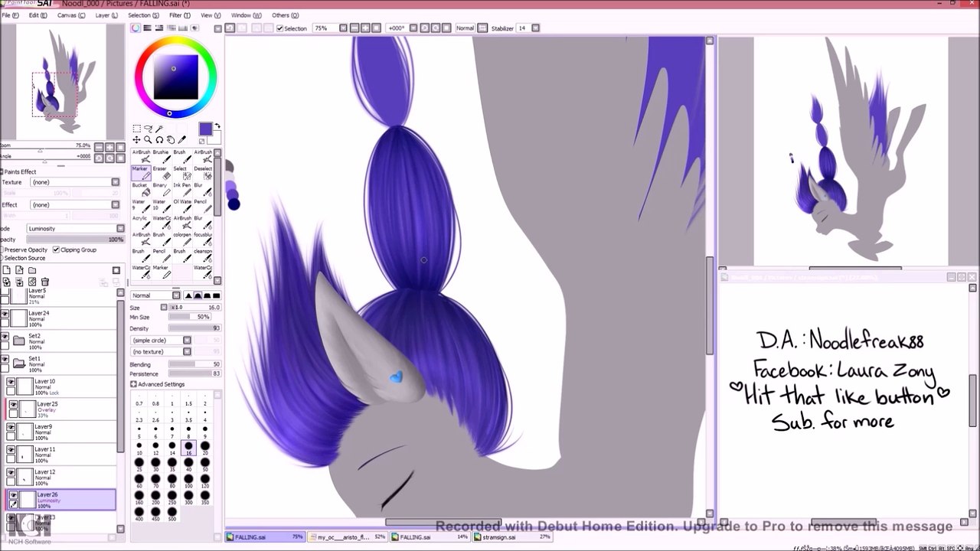The height and width of the screenshot is (551, 980).
Task: Hide Layer24 with its eye icon
Action: [x=5, y=315]
